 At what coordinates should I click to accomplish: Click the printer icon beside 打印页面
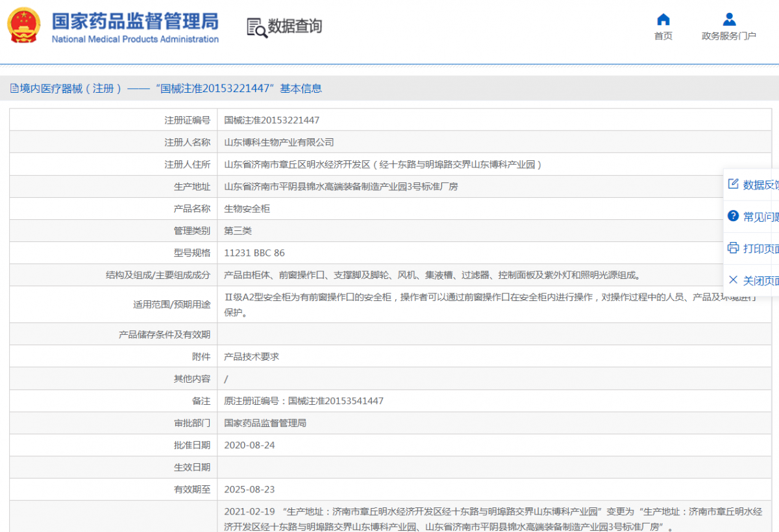click(732, 247)
